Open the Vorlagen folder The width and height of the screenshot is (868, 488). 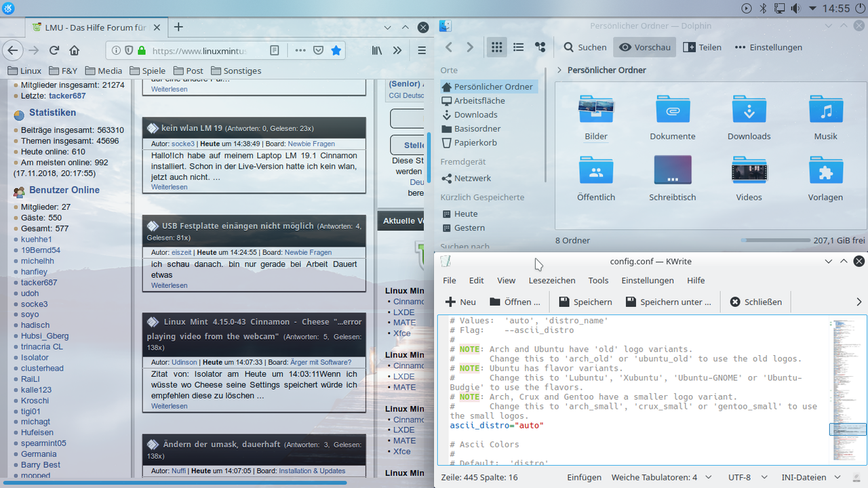pos(826,178)
